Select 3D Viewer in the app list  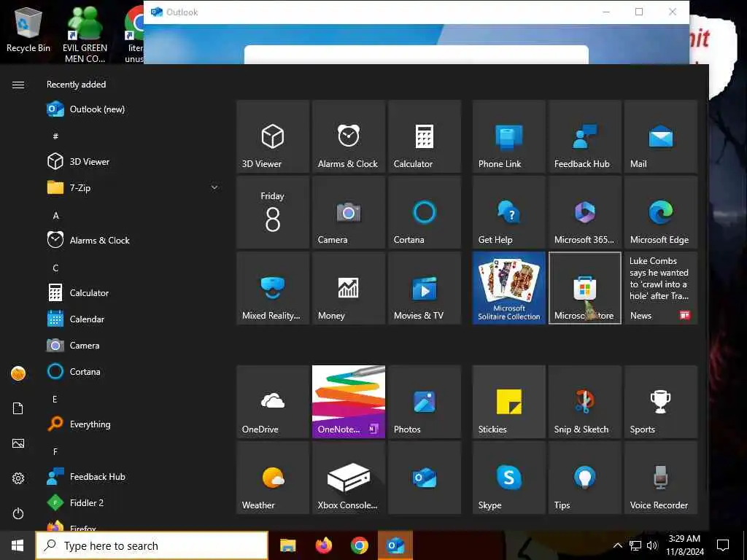[133, 161]
